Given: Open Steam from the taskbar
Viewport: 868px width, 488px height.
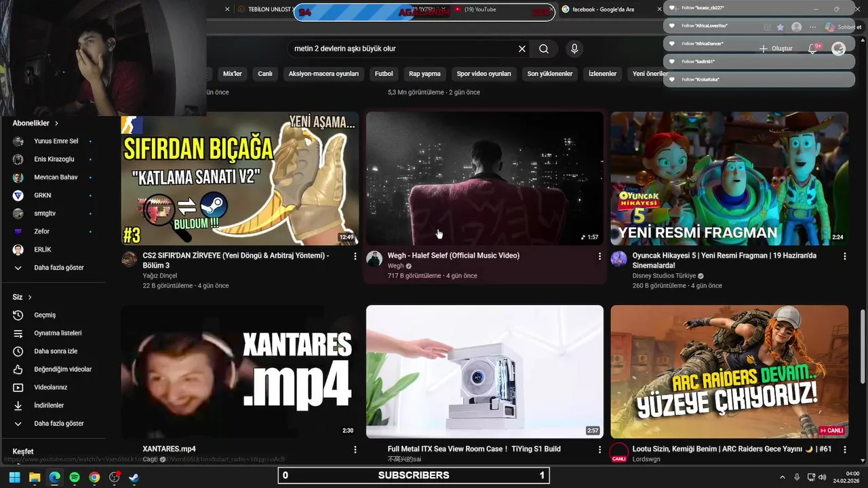Looking at the screenshot, I should coord(134,477).
